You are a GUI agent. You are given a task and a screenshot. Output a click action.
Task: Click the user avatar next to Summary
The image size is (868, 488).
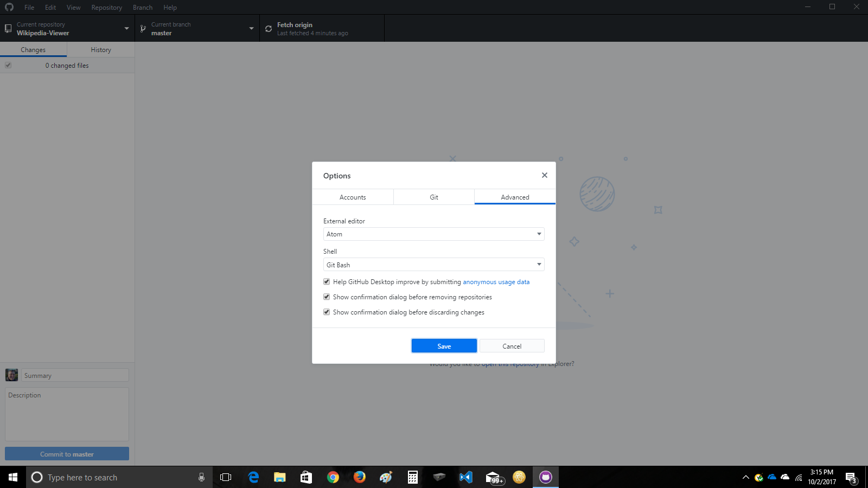(x=11, y=375)
